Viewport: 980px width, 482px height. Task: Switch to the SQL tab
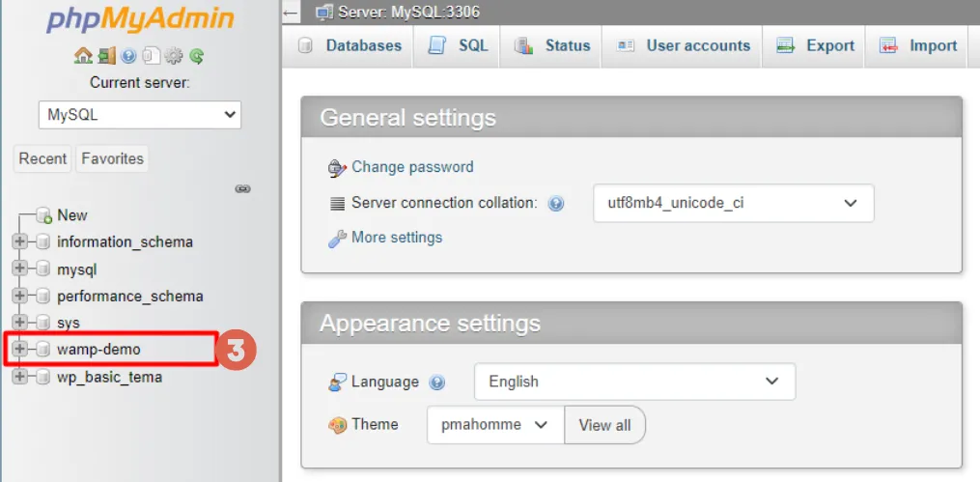click(x=457, y=45)
